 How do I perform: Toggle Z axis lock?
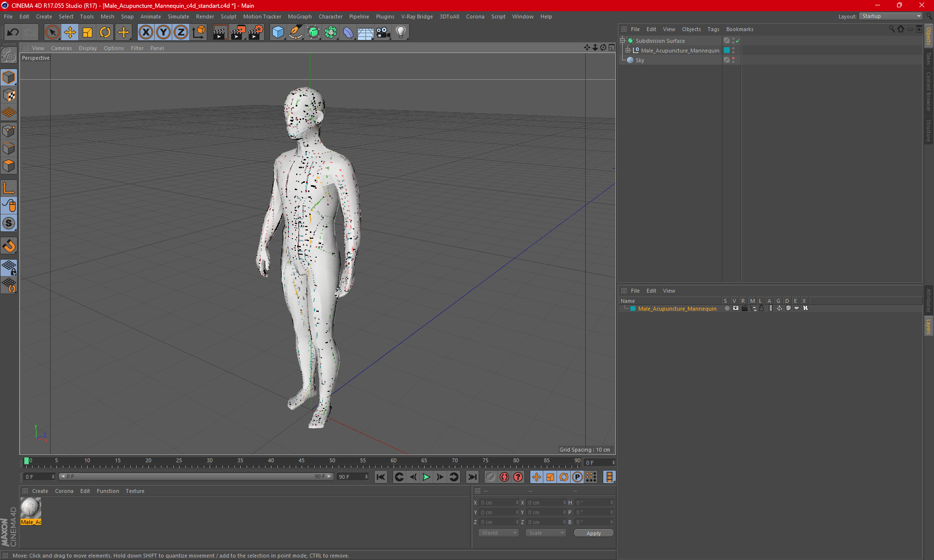[x=181, y=32]
